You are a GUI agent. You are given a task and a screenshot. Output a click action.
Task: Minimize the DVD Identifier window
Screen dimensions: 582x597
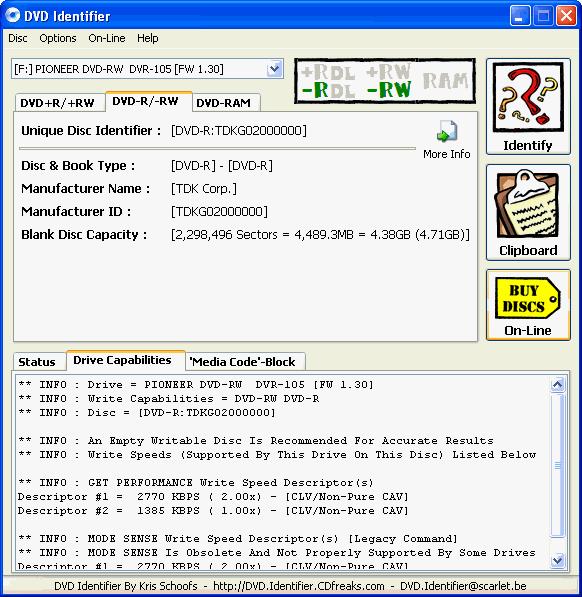(x=519, y=16)
